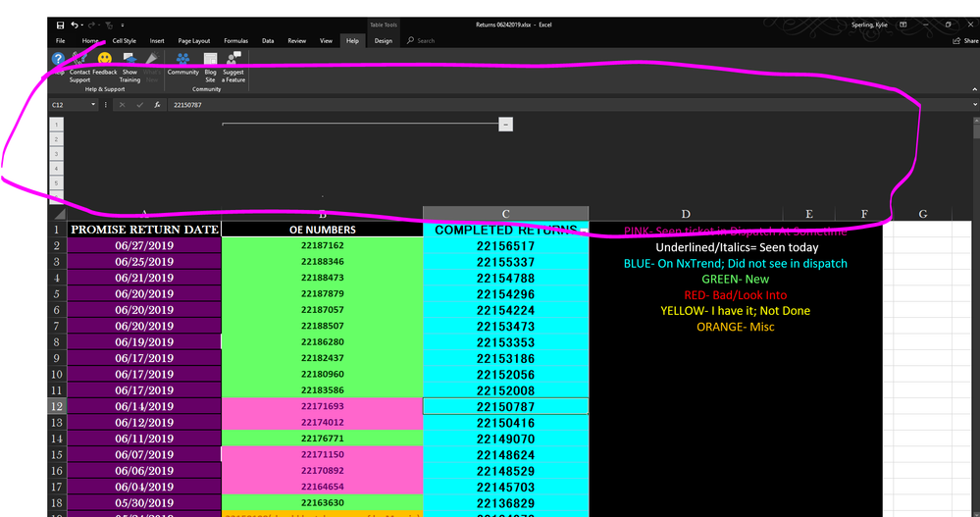Click the formula bar showing 22150787
The width and height of the screenshot is (980, 517).
(568, 105)
